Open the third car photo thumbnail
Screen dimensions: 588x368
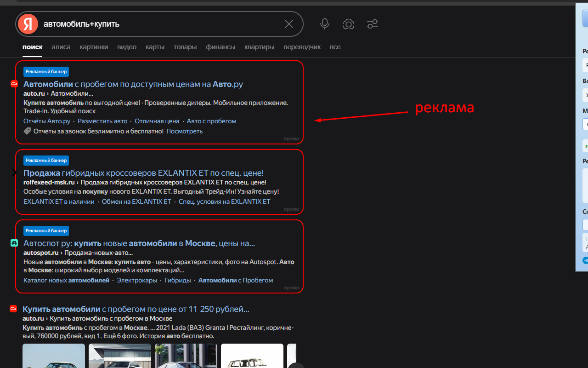186,356
